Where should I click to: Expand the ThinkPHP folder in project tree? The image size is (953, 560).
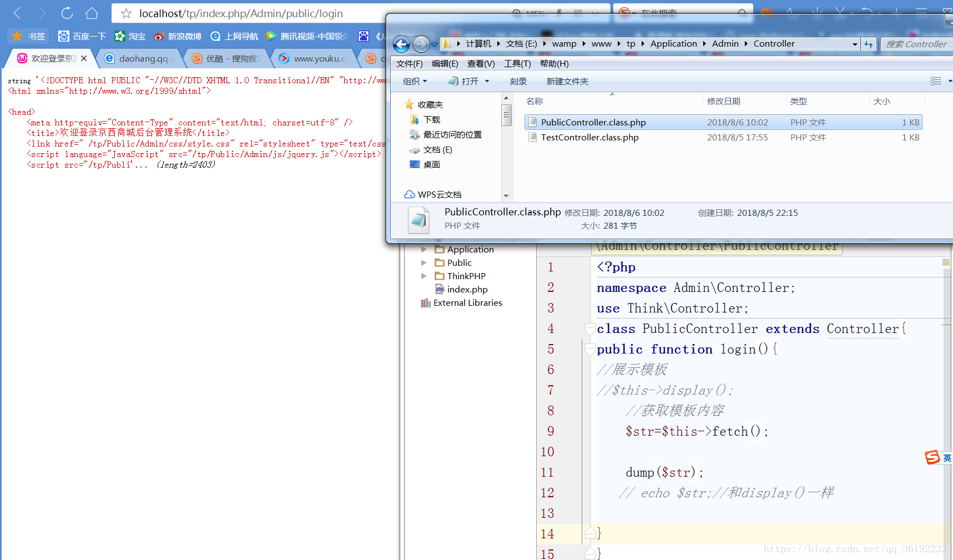tap(424, 276)
